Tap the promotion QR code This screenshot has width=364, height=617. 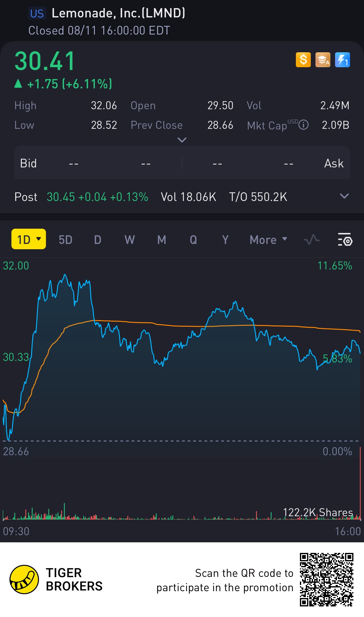point(327,579)
